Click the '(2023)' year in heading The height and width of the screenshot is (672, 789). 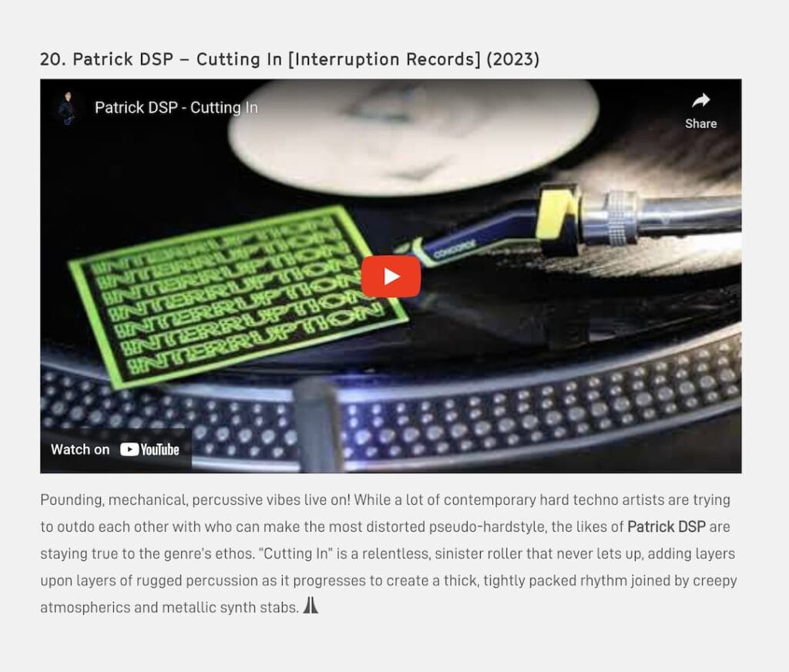point(512,59)
